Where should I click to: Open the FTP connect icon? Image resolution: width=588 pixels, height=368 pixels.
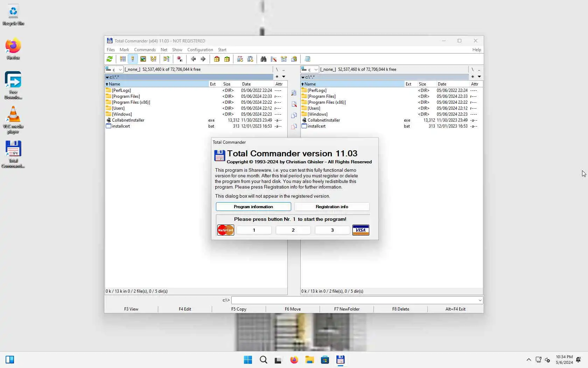(x=240, y=59)
